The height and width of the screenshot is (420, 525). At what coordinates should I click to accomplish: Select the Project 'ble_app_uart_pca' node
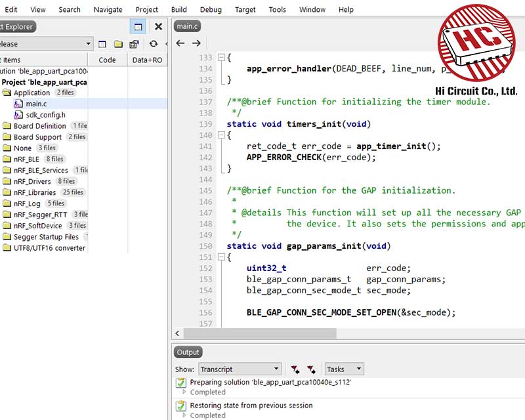point(44,82)
